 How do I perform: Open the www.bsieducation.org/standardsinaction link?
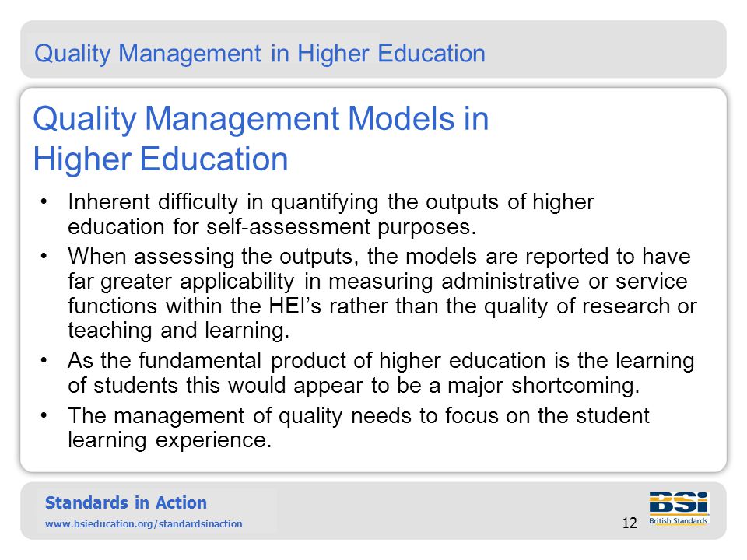[x=143, y=523]
